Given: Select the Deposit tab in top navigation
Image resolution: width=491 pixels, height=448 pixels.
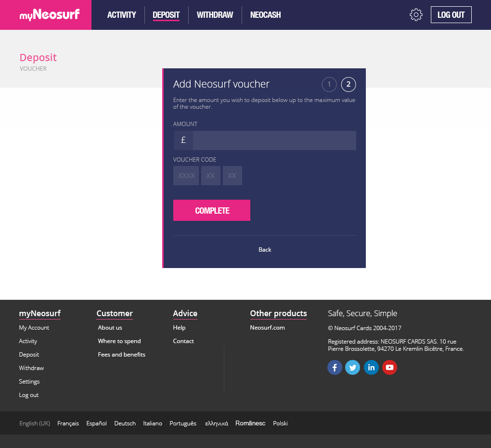Looking at the screenshot, I should click(166, 15).
